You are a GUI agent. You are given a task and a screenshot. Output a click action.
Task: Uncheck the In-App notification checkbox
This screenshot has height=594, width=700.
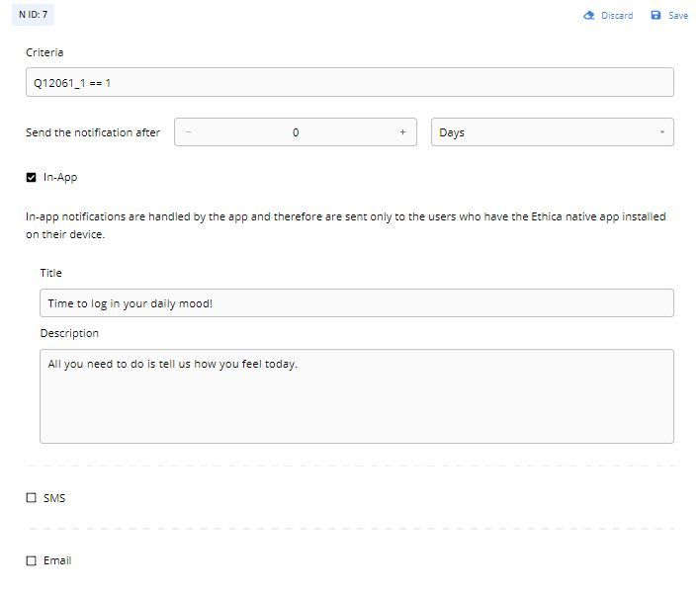pyautogui.click(x=32, y=178)
